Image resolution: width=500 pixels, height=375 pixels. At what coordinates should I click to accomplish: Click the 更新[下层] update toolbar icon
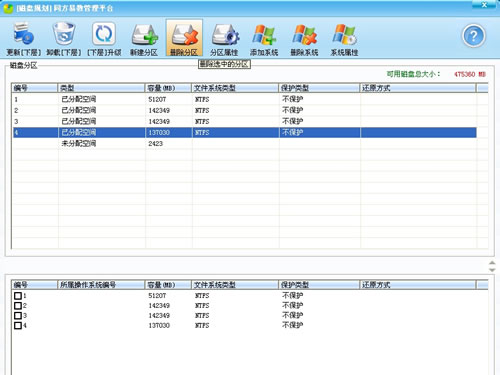(23, 34)
